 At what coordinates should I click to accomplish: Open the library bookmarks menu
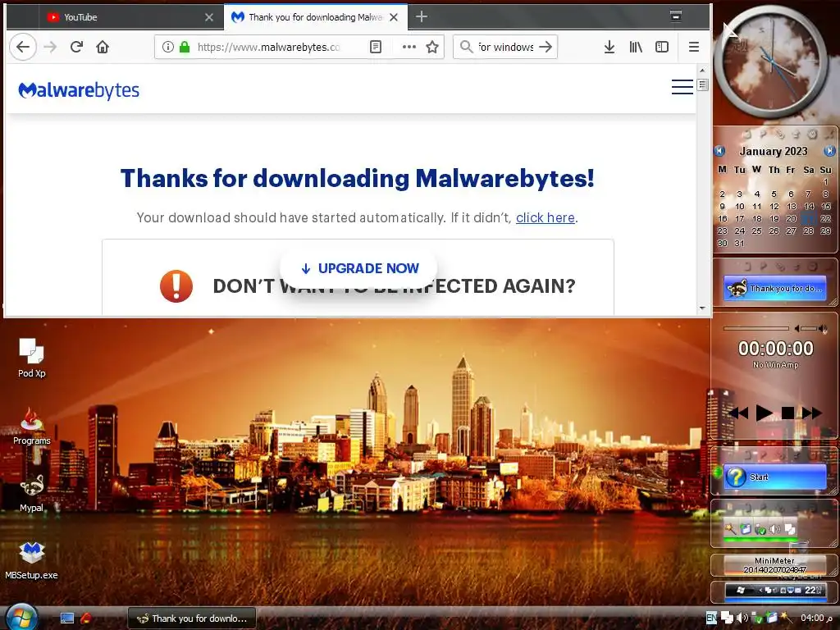(x=636, y=47)
